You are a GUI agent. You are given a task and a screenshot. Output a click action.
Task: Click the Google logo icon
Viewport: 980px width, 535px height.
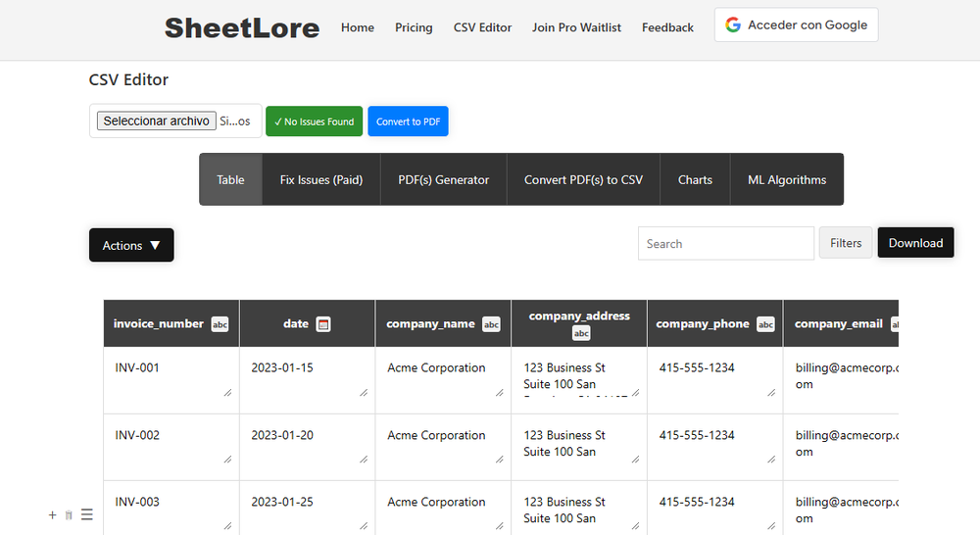coord(733,25)
